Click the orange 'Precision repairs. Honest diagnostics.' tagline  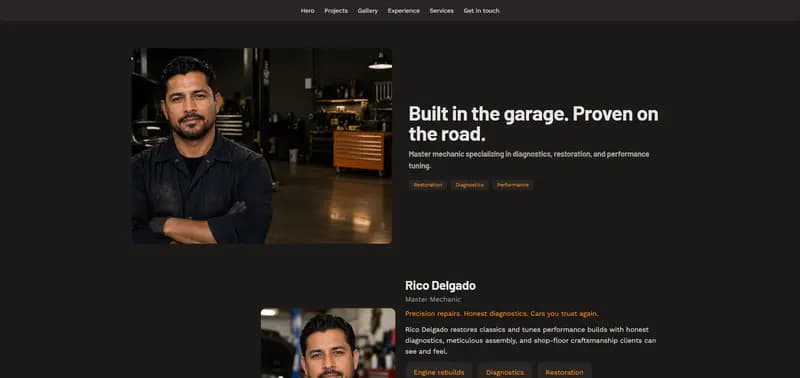(x=502, y=313)
